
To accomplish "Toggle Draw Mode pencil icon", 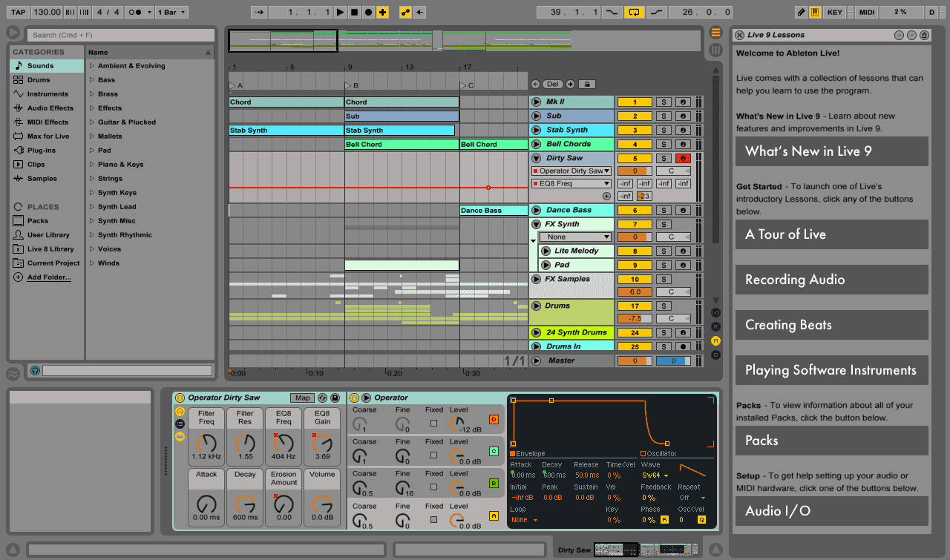I will [x=801, y=12].
